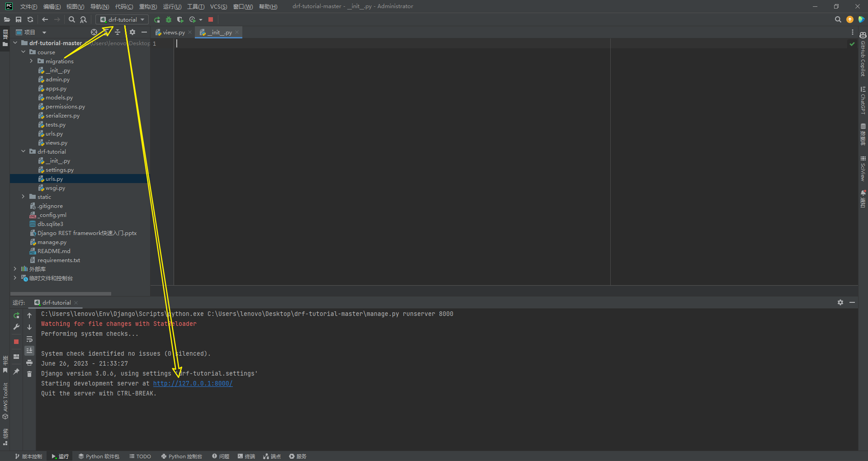Expand scratches and consoles node
This screenshot has width=868, height=461.
[15, 278]
